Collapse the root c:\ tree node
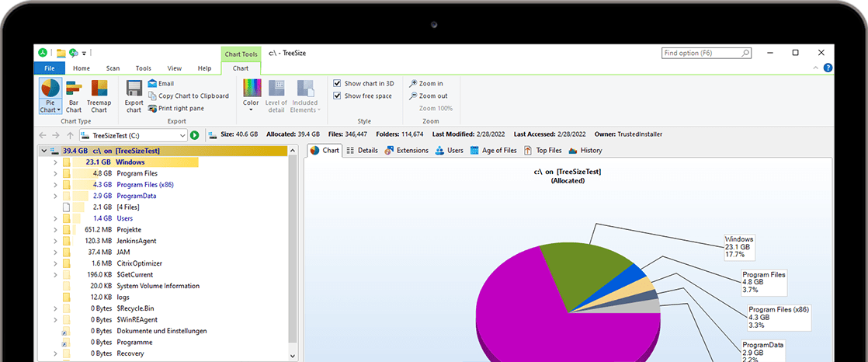The height and width of the screenshot is (362, 868). click(x=43, y=151)
